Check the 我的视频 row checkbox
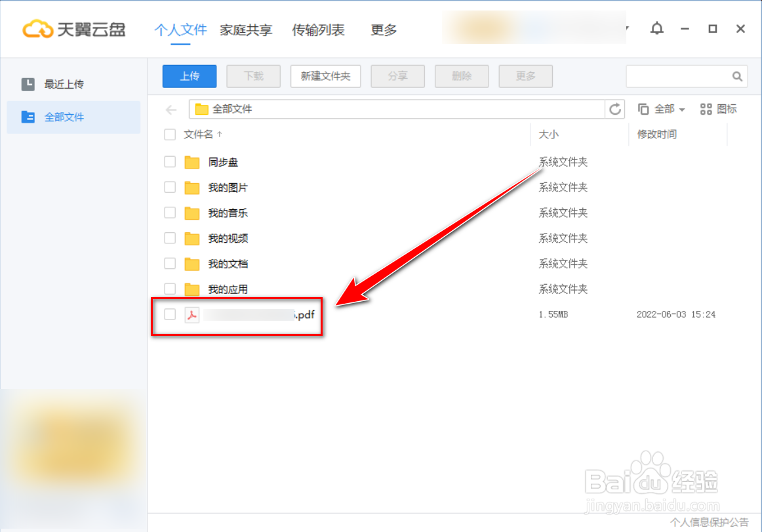 click(x=170, y=238)
